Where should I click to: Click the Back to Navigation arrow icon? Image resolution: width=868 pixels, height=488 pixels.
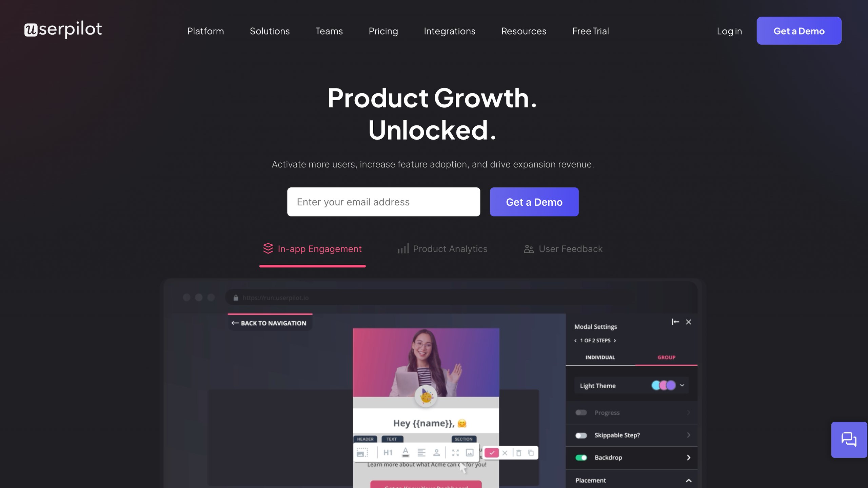[235, 322]
